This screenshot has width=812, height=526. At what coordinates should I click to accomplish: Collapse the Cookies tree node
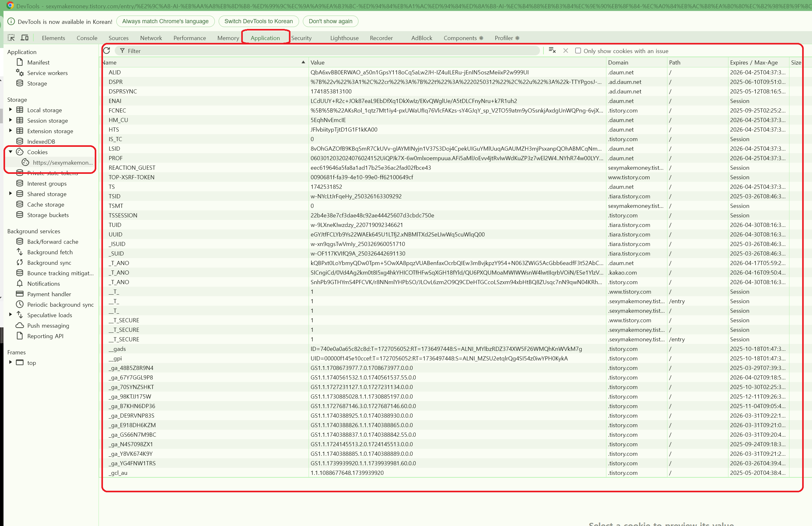click(10, 152)
